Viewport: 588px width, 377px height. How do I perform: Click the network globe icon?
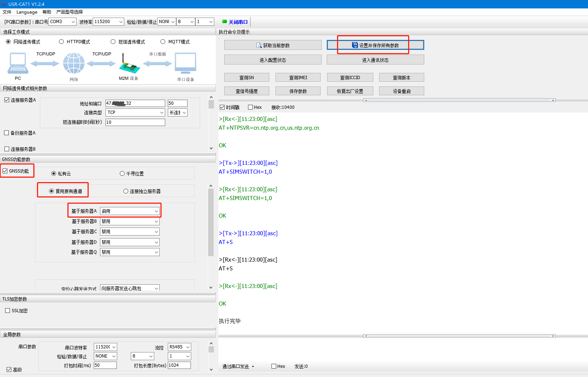point(74,63)
